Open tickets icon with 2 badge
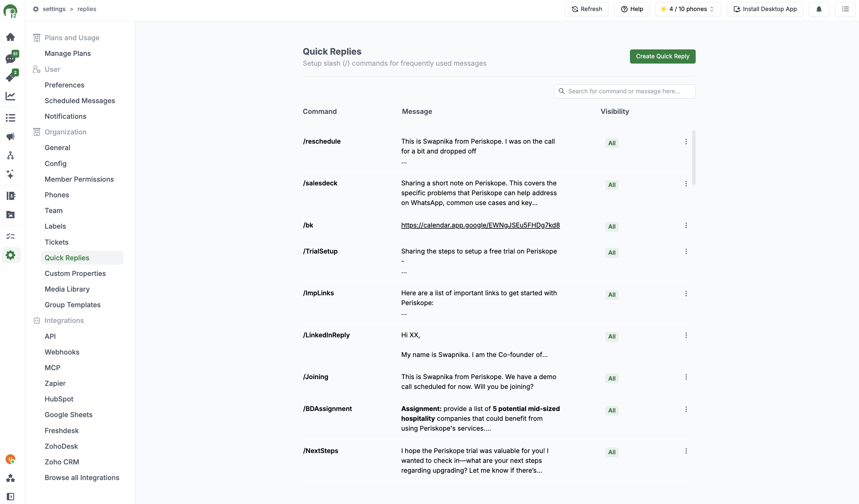859x504 pixels. click(10, 77)
